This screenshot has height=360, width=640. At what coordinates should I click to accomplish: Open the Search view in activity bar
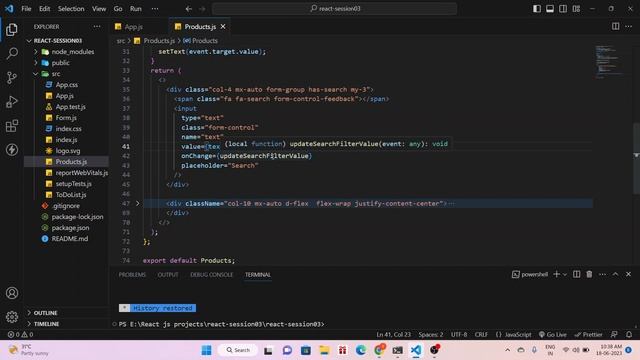[x=12, y=53]
